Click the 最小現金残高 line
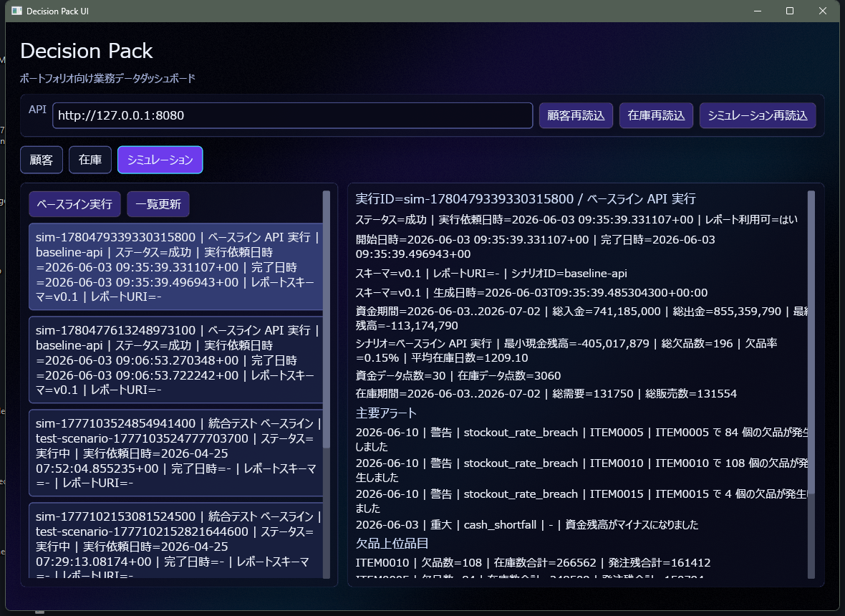 (x=566, y=350)
